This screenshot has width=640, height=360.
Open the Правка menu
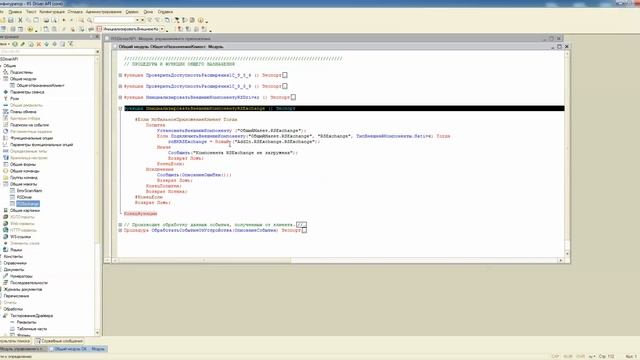click(x=15, y=12)
